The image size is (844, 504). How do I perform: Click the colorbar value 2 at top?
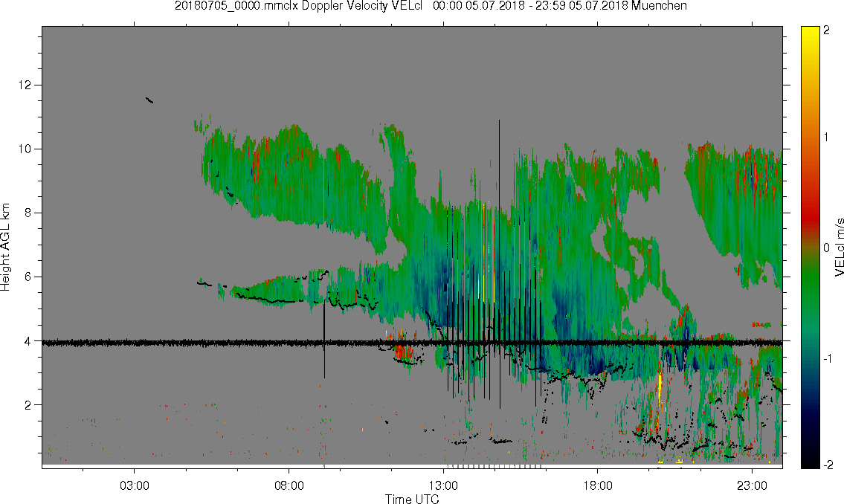point(827,30)
